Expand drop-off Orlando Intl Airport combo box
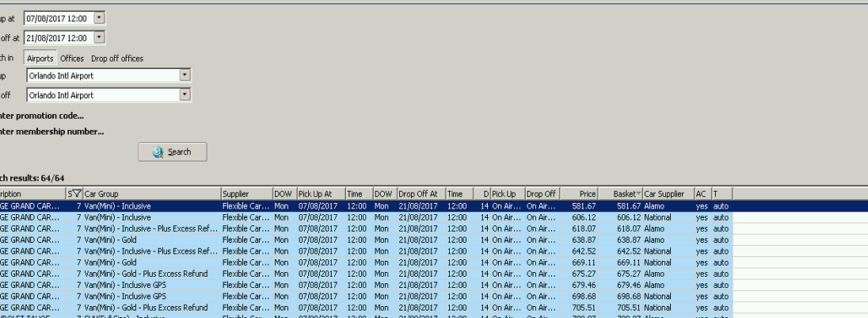 185,94
